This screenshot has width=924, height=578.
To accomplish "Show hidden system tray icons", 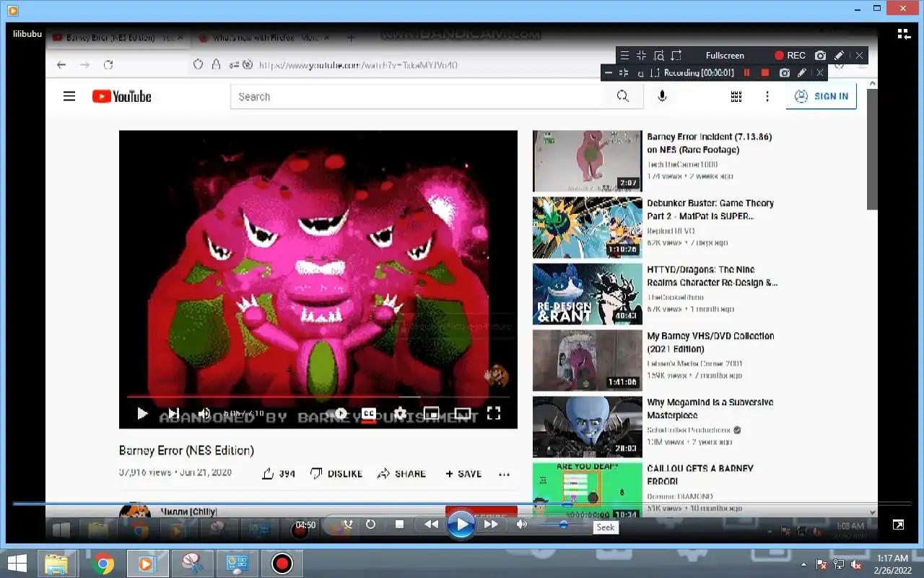I will click(804, 564).
